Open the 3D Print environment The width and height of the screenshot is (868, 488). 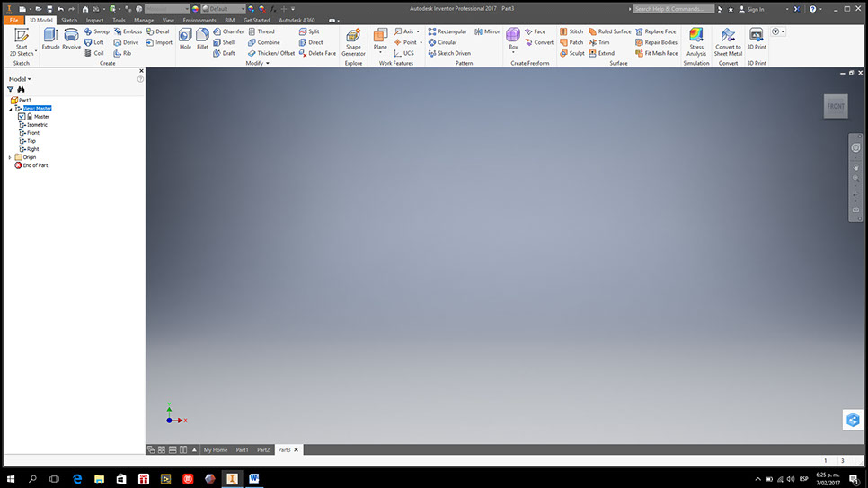(757, 40)
